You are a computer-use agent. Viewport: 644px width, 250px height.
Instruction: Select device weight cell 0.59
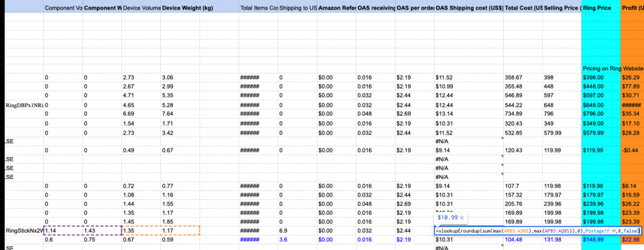[x=180, y=240]
